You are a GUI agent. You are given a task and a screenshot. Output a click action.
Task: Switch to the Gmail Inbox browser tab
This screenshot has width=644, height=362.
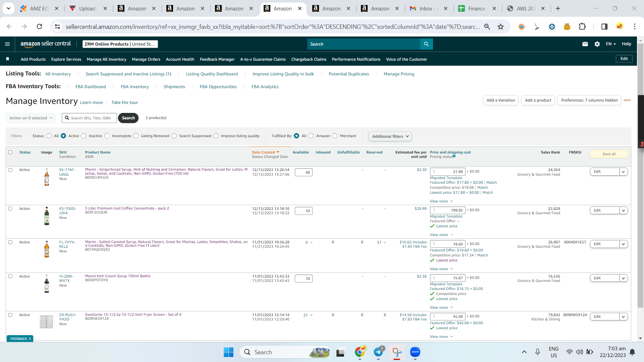429,8
